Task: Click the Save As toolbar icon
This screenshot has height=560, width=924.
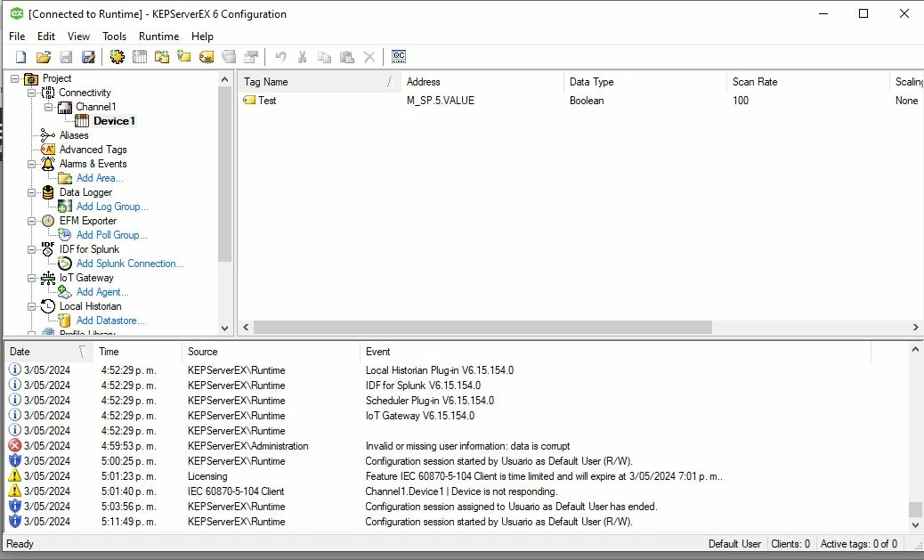Action: [x=88, y=57]
